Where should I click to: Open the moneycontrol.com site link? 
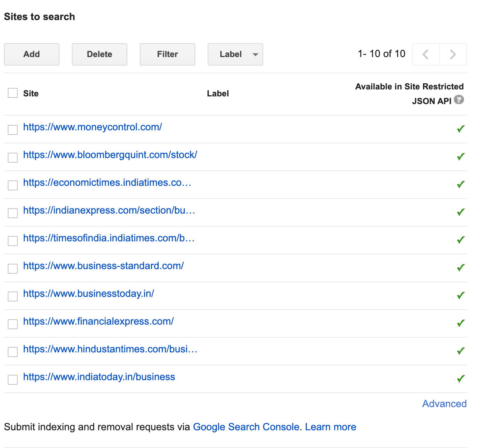93,127
